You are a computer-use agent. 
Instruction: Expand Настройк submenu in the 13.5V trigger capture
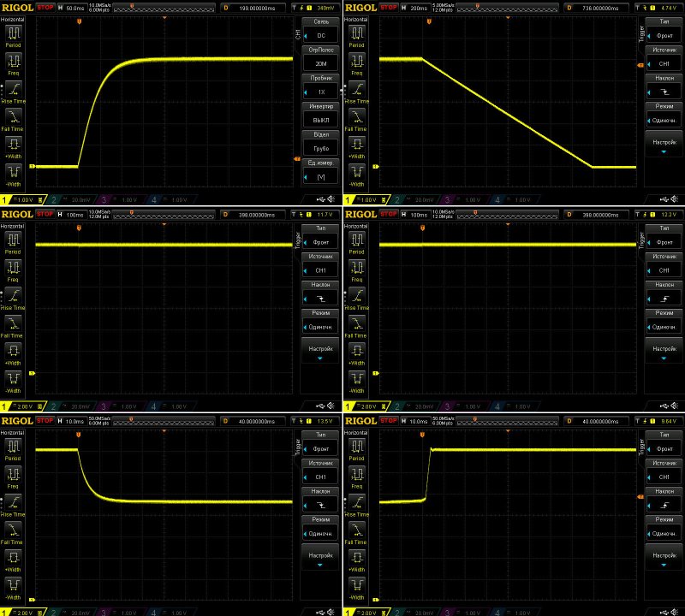pos(321,557)
